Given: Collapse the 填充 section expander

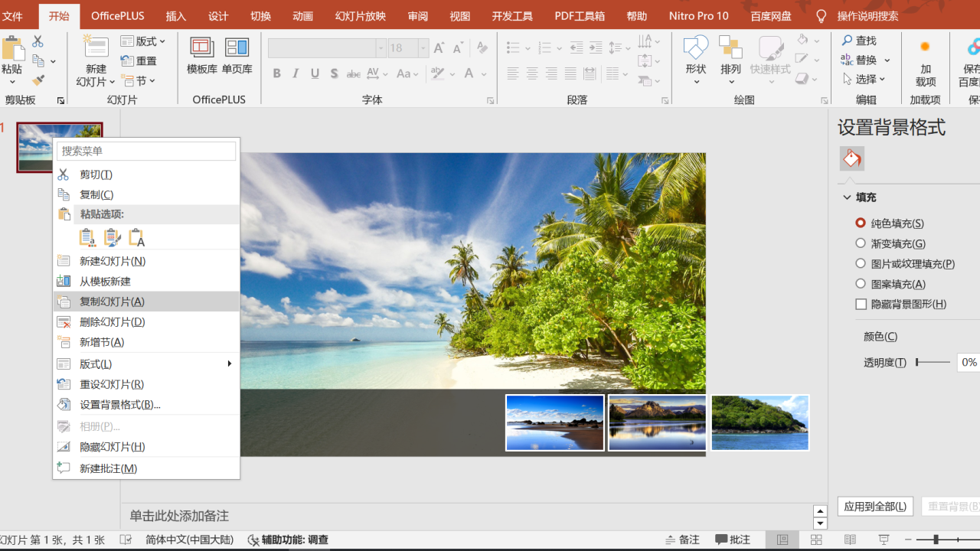Looking at the screenshot, I should (848, 197).
